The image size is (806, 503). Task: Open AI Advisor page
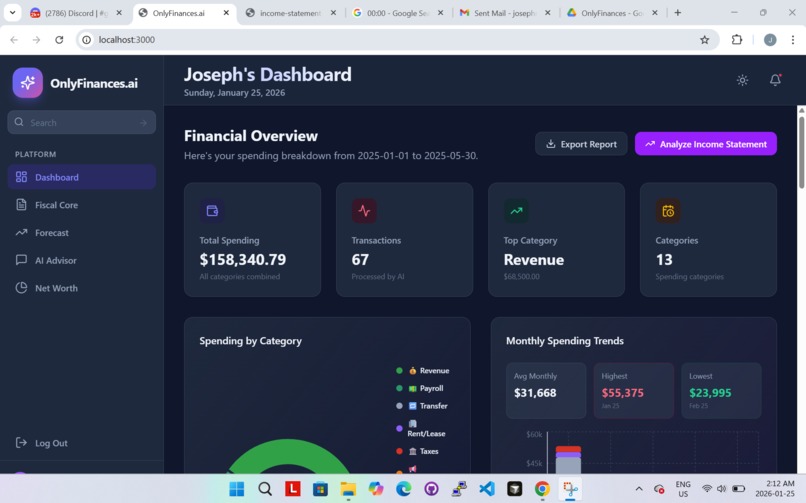pos(82,260)
